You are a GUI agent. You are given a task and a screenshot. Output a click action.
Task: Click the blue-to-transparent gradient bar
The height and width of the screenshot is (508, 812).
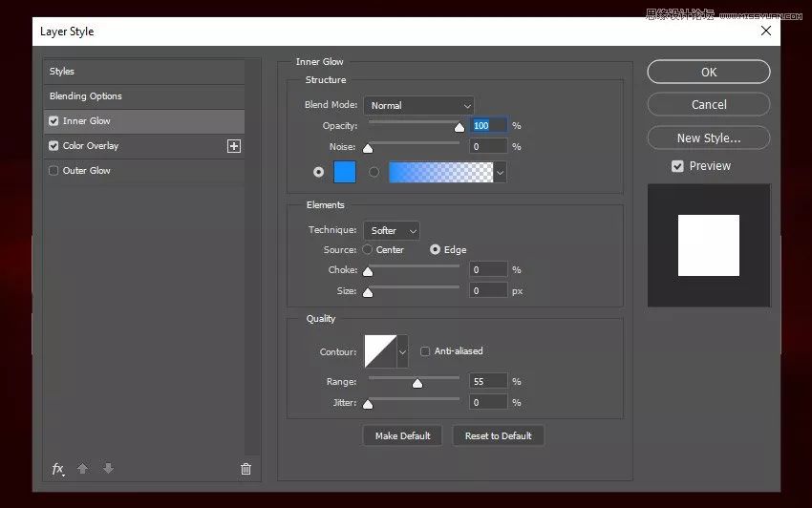pyautogui.click(x=441, y=172)
